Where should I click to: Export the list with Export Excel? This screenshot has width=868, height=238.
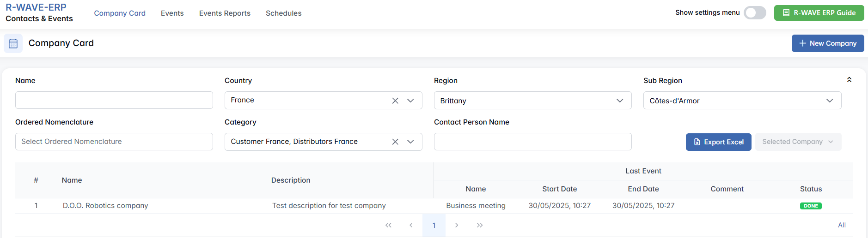tap(718, 142)
